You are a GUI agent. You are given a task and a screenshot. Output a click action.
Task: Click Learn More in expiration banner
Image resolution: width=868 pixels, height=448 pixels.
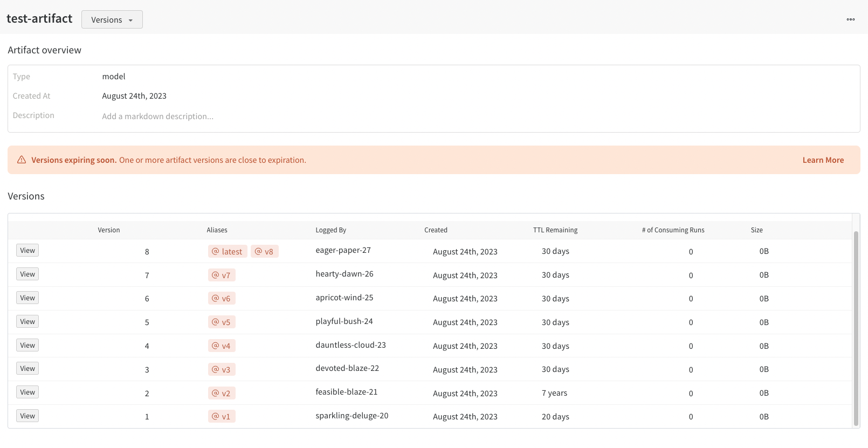tap(823, 160)
